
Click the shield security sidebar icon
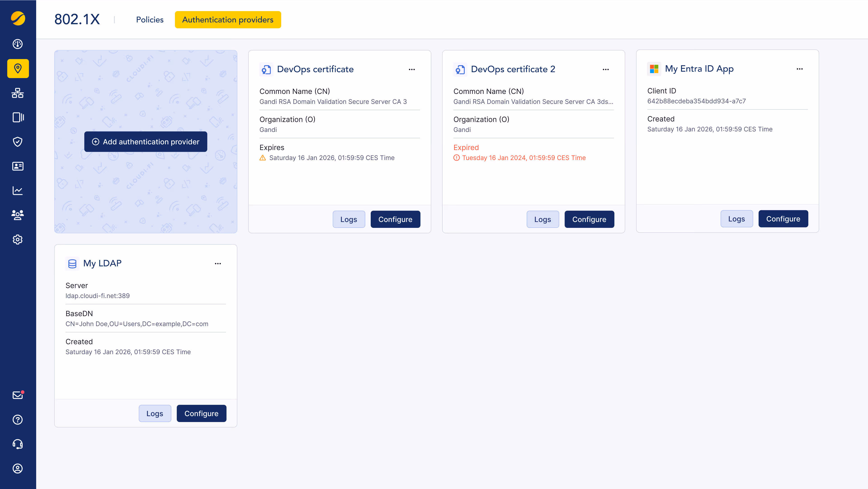(x=18, y=142)
